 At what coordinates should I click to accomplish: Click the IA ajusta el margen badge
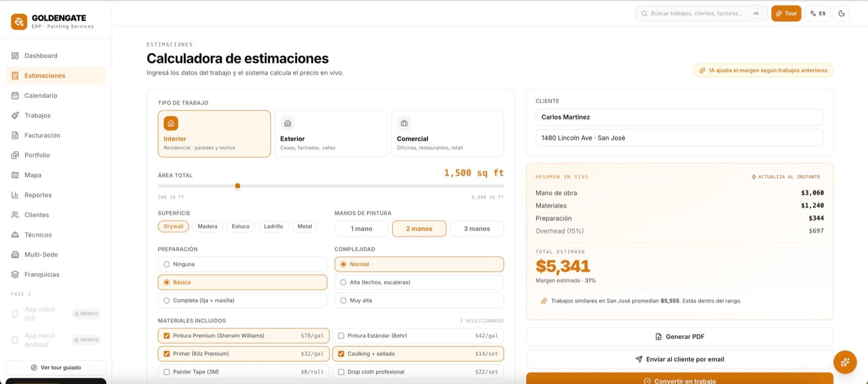coord(763,70)
